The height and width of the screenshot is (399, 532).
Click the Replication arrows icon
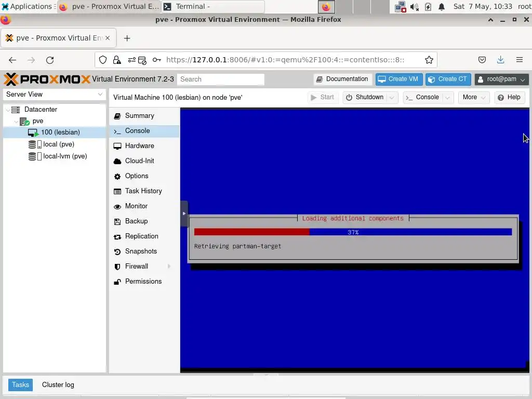tap(117, 237)
